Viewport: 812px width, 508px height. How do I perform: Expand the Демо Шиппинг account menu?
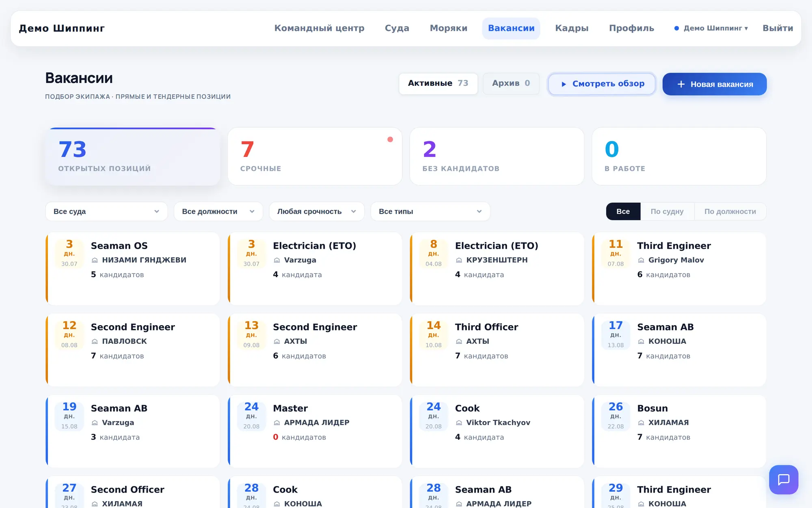pos(711,28)
